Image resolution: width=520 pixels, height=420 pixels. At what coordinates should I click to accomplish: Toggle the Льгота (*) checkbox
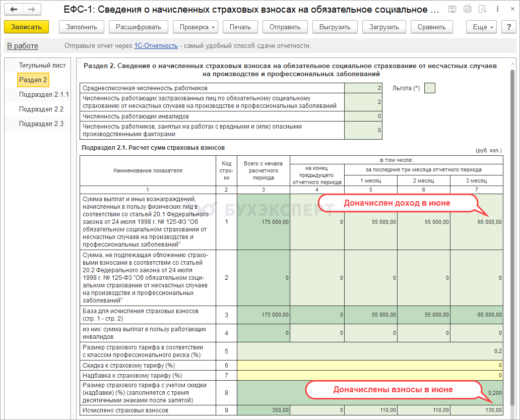[430, 88]
